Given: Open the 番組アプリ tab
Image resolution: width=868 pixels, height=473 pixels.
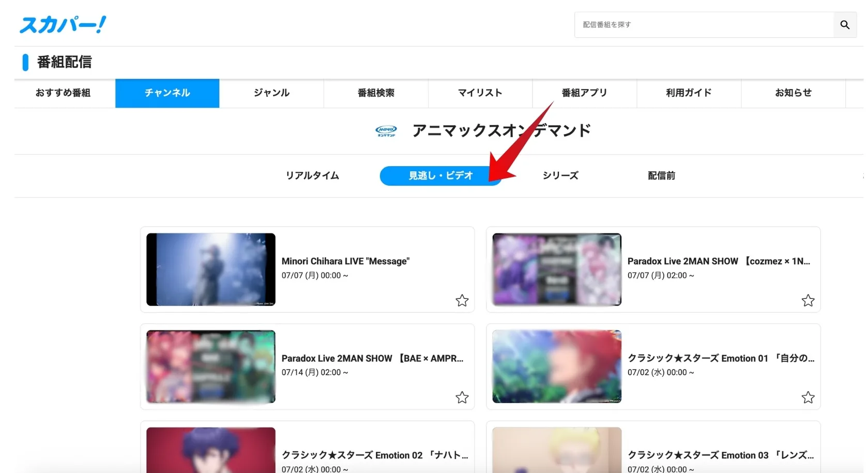Looking at the screenshot, I should click(585, 93).
